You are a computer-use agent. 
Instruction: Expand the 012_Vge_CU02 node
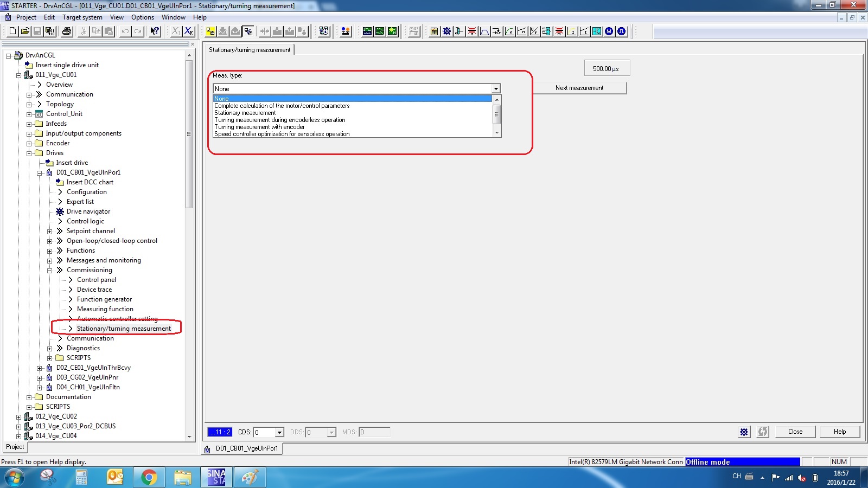tap(19, 416)
